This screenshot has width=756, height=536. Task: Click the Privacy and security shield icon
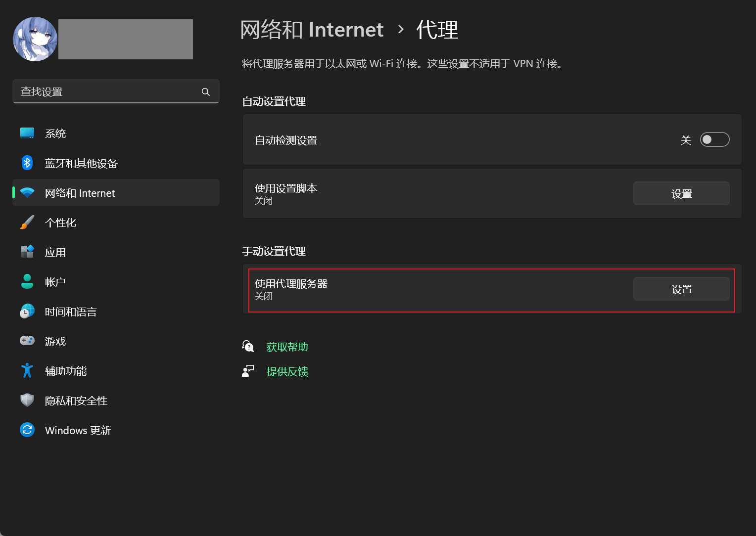(27, 401)
